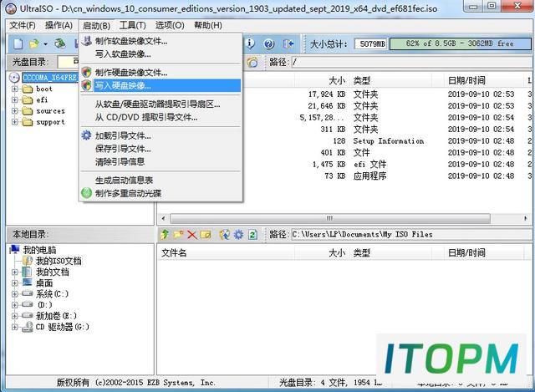Click the blue gear icon in local toolbar
Screen dimensions: 535x392
238,234
